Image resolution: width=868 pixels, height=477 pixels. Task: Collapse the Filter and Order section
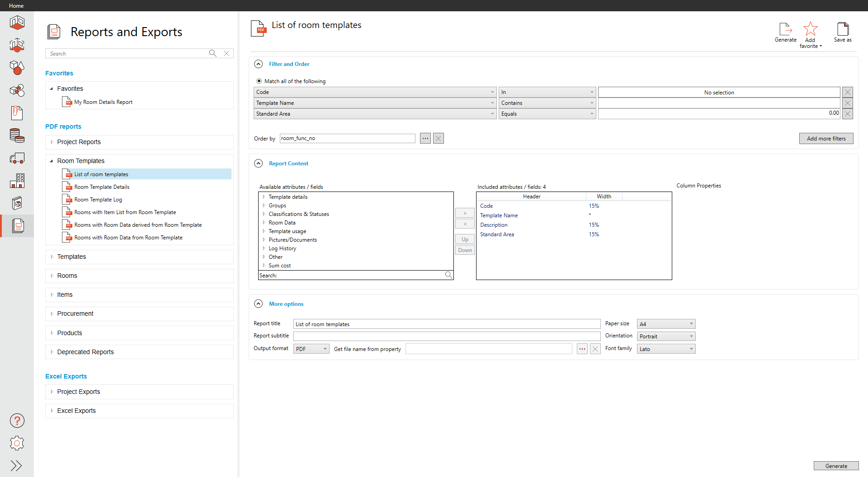point(258,64)
